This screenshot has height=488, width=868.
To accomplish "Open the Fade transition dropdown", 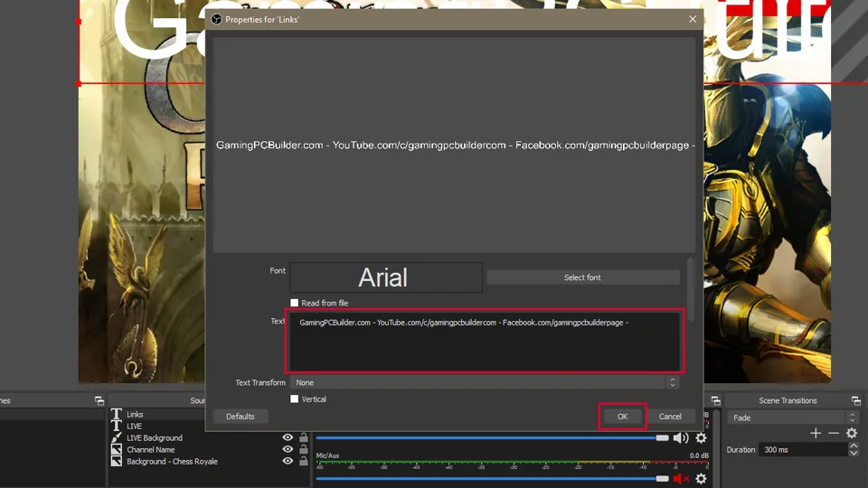I will point(793,418).
